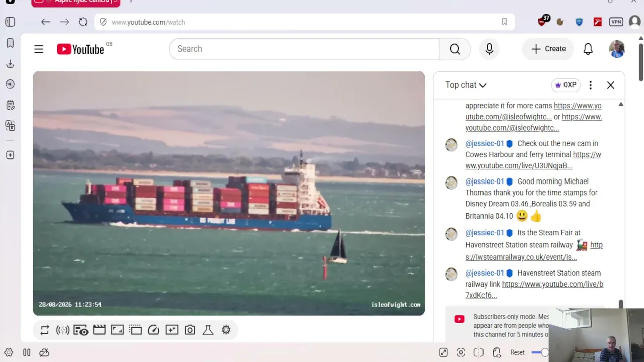Image resolution: width=644 pixels, height=362 pixels.
Task: Toggle the loop icon under the video
Action: coord(45,330)
